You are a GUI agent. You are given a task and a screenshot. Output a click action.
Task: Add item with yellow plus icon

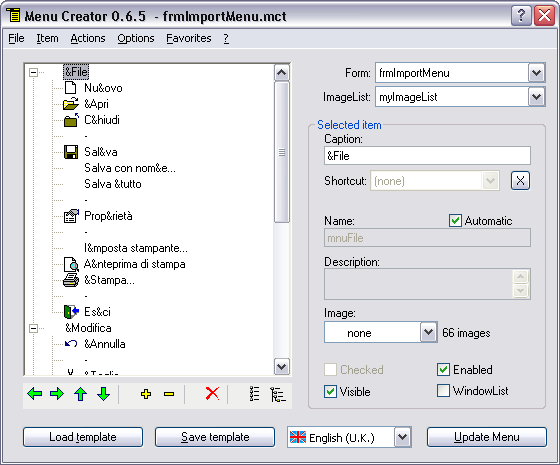click(146, 394)
